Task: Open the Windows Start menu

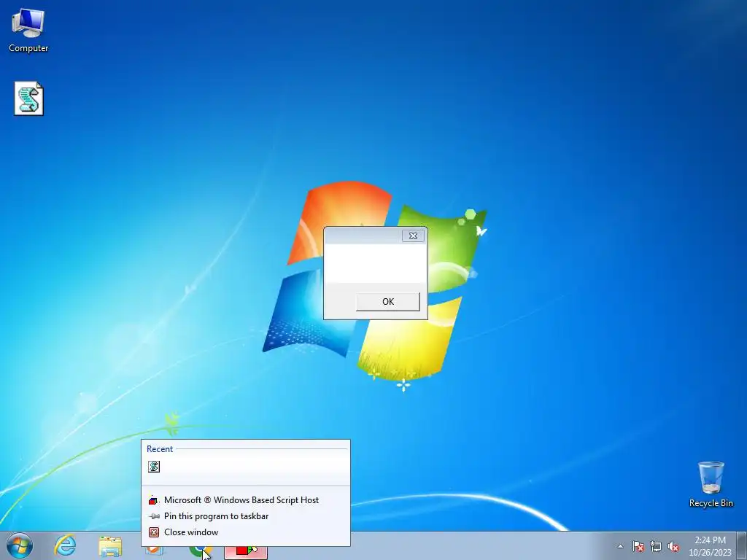Action: pos(20,545)
